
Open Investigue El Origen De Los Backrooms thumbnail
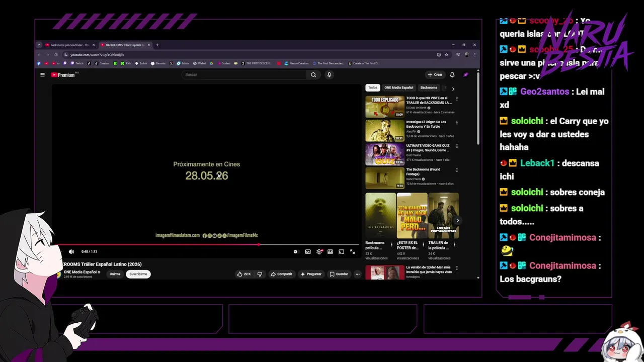385,131
